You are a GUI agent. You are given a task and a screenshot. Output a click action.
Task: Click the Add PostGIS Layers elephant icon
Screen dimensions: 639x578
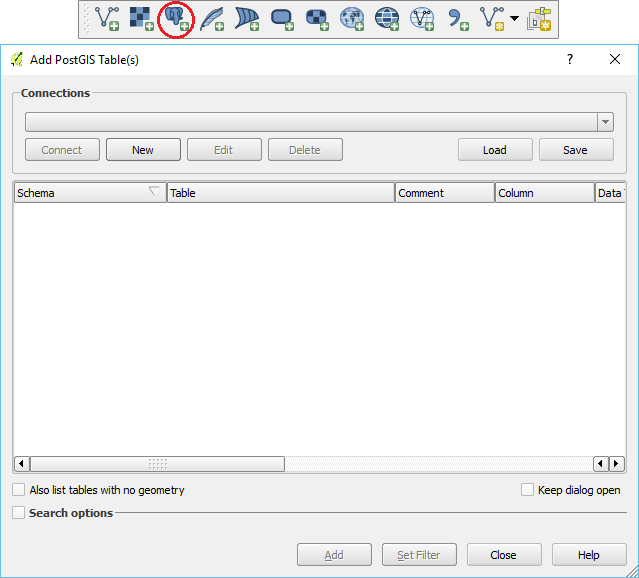[176, 19]
